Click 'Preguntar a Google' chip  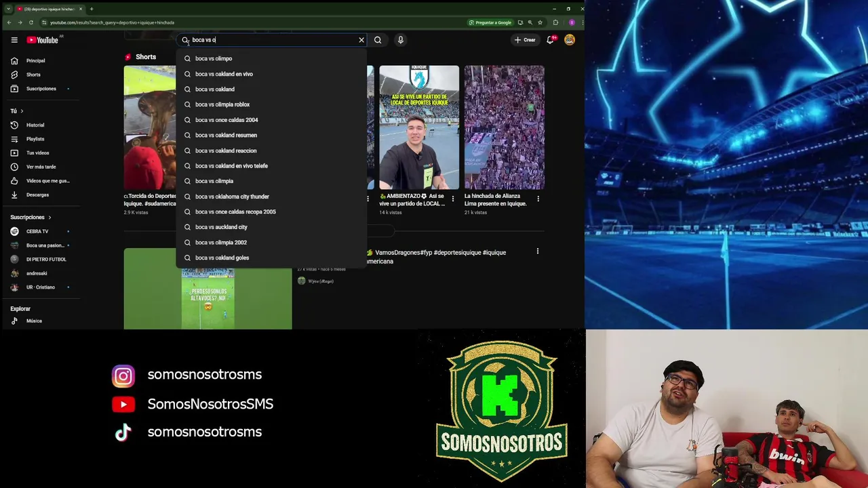pos(490,22)
